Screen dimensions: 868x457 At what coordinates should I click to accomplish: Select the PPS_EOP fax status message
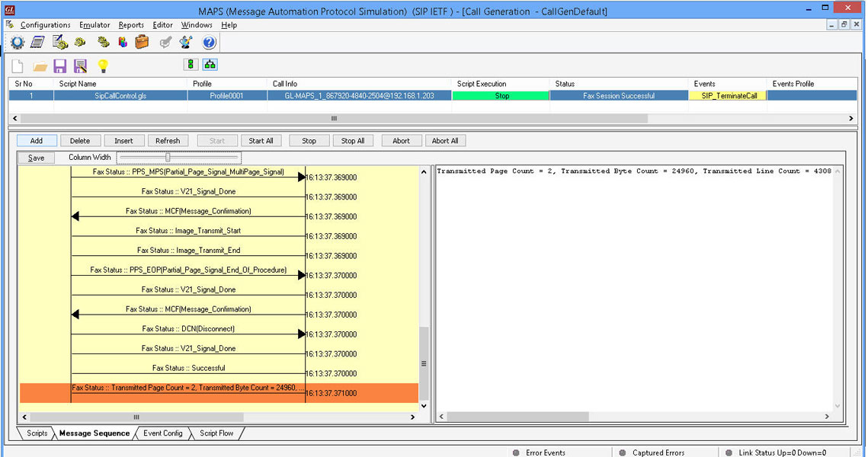point(188,270)
